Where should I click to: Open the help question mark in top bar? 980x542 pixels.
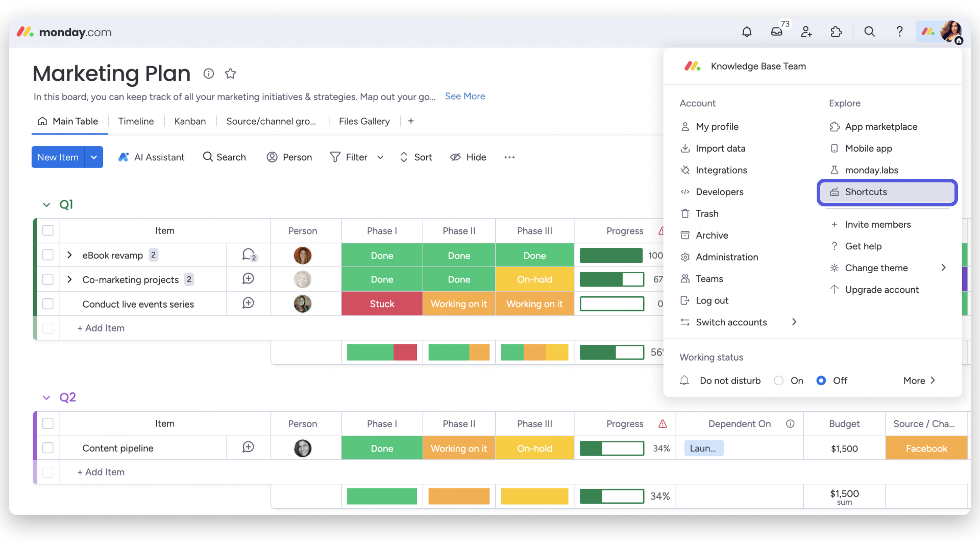(899, 32)
